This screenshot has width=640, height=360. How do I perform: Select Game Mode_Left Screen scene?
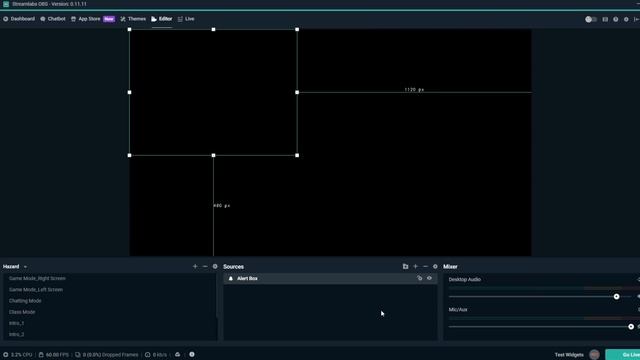pyautogui.click(x=36, y=289)
